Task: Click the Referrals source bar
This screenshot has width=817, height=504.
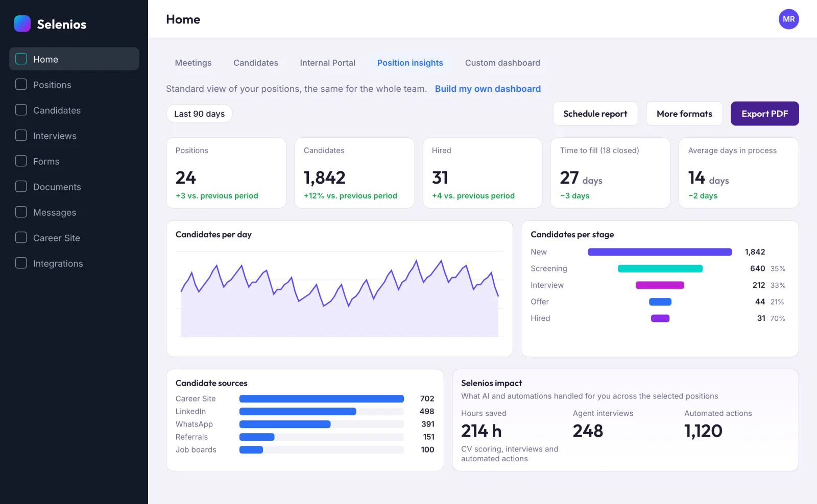Action: click(x=257, y=437)
